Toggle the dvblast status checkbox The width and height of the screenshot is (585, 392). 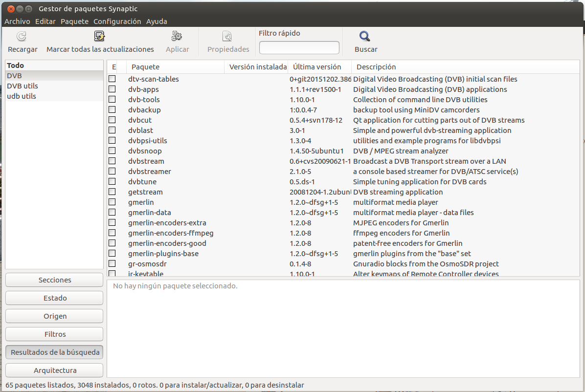click(112, 130)
